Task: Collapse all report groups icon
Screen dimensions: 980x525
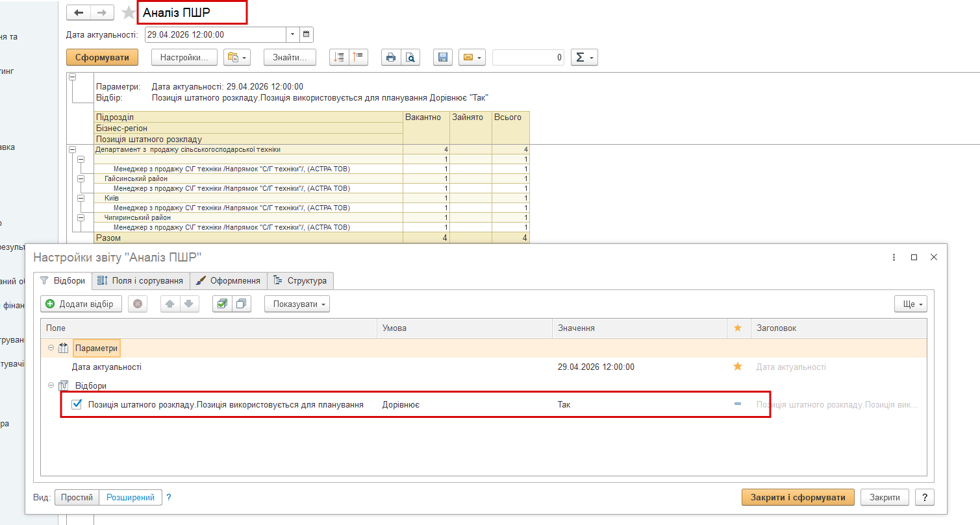Action: point(358,57)
